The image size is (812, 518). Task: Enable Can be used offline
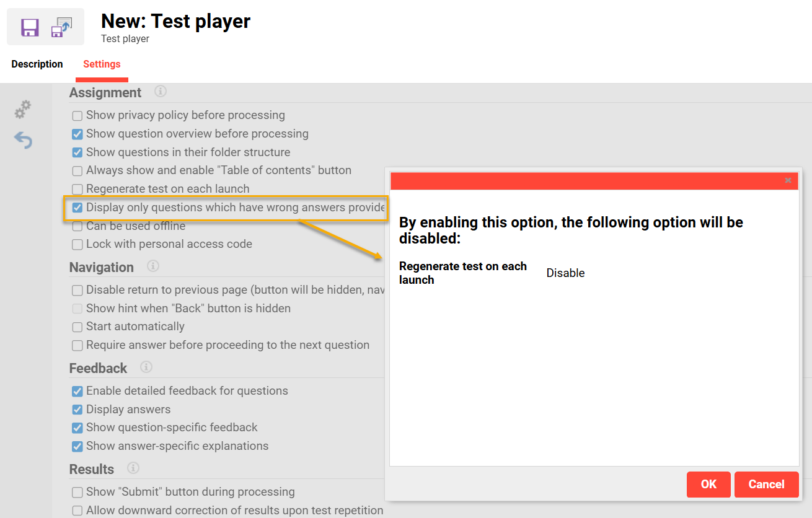[77, 226]
